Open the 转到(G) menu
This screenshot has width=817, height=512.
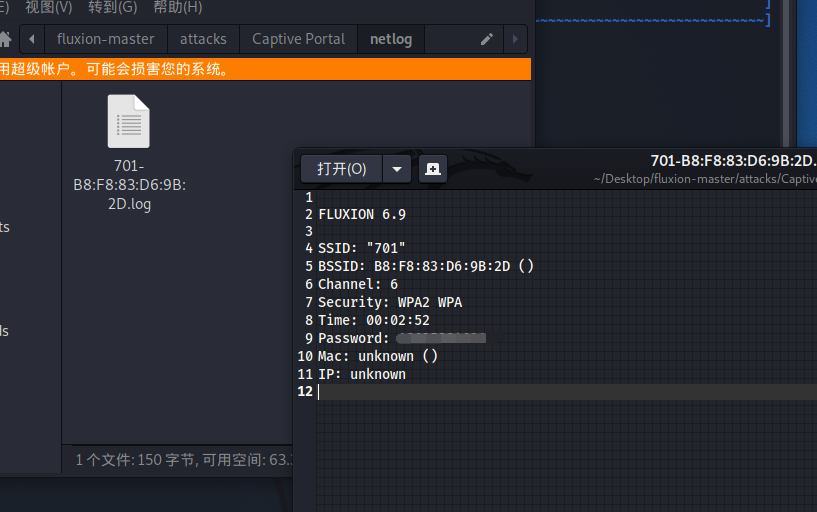point(113,7)
